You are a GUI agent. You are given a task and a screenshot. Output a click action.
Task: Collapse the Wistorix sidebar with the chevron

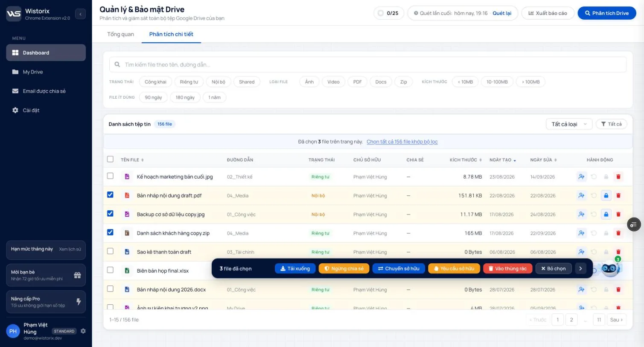point(80,14)
